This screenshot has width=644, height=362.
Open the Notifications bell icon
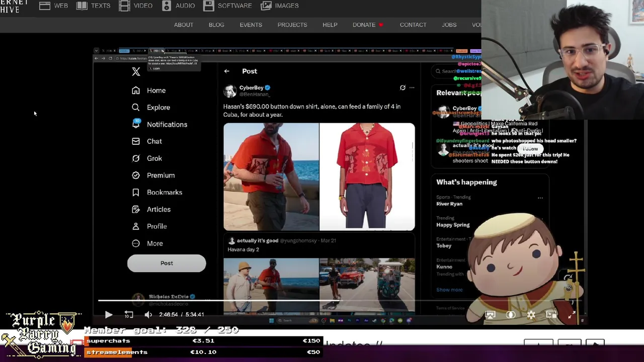(136, 124)
